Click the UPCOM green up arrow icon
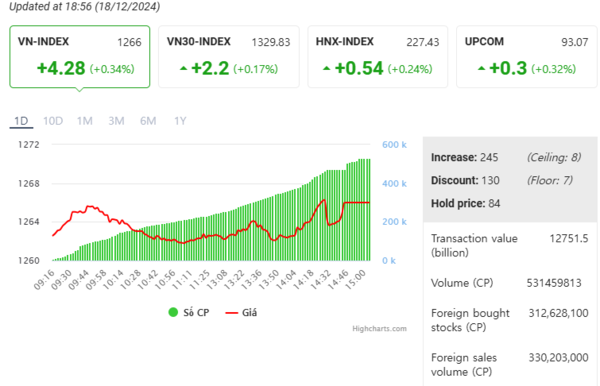The image size is (600, 386). [481, 68]
